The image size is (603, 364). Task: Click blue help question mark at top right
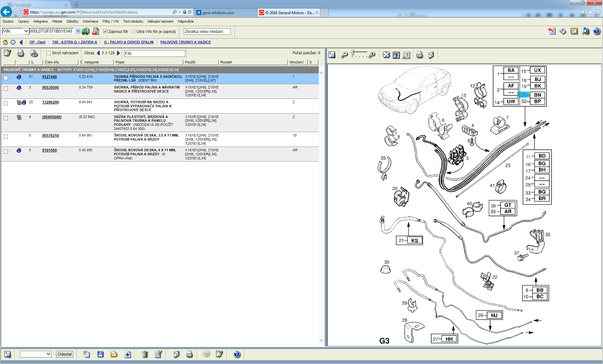pyautogui.click(x=596, y=31)
